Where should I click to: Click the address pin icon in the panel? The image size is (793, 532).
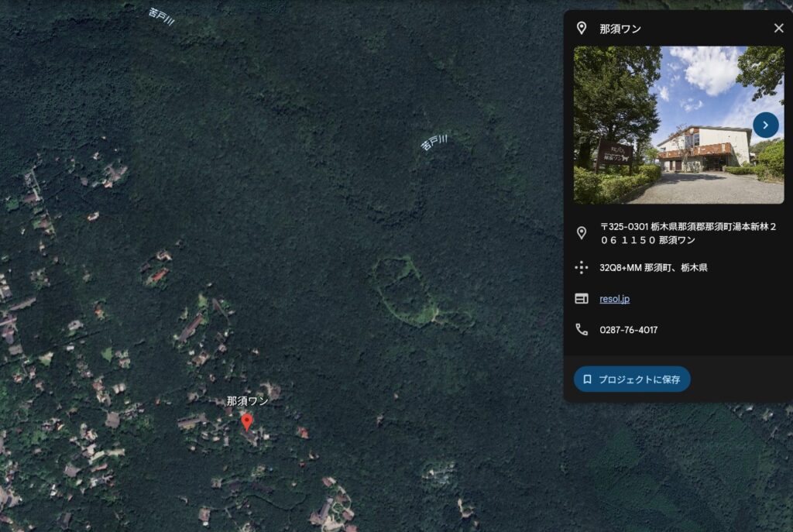pyautogui.click(x=582, y=233)
